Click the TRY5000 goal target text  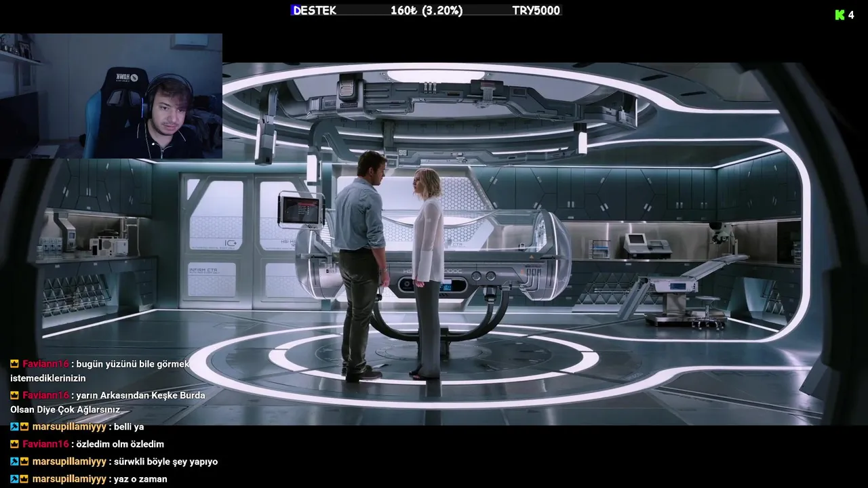pyautogui.click(x=536, y=10)
